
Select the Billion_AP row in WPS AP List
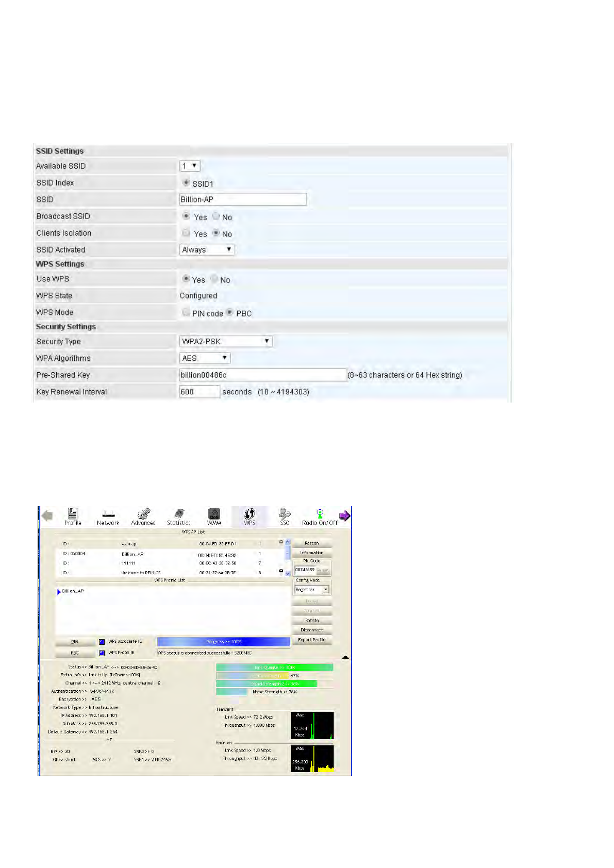170,554
